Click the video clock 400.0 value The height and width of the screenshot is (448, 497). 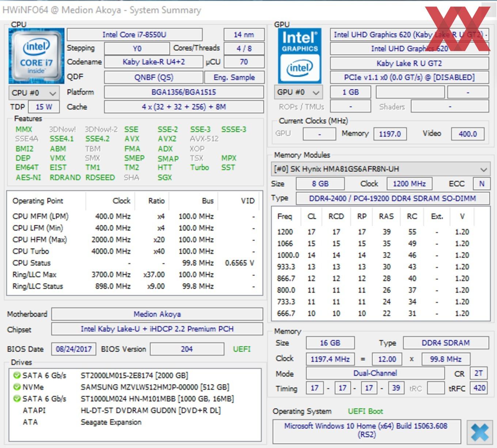click(468, 134)
